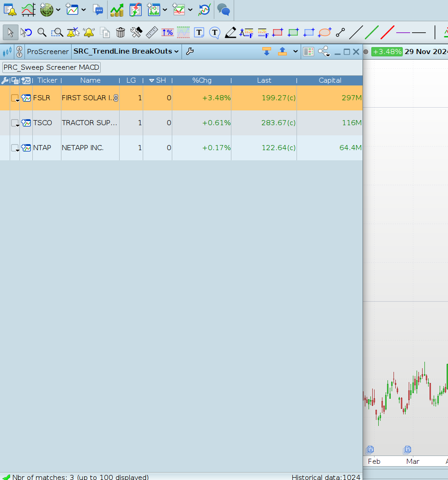Expand the small chevron after the up-arrow icon
448x480 pixels.
coord(295,51)
